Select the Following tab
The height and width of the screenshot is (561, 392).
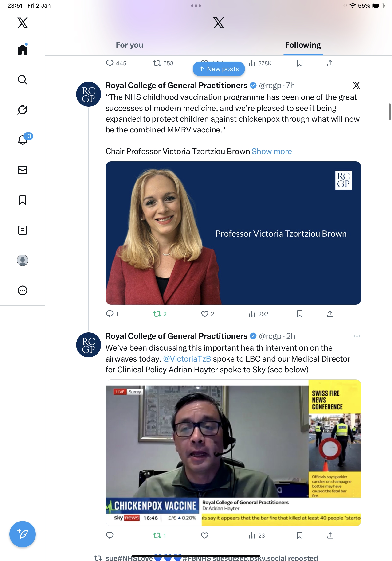(302, 45)
